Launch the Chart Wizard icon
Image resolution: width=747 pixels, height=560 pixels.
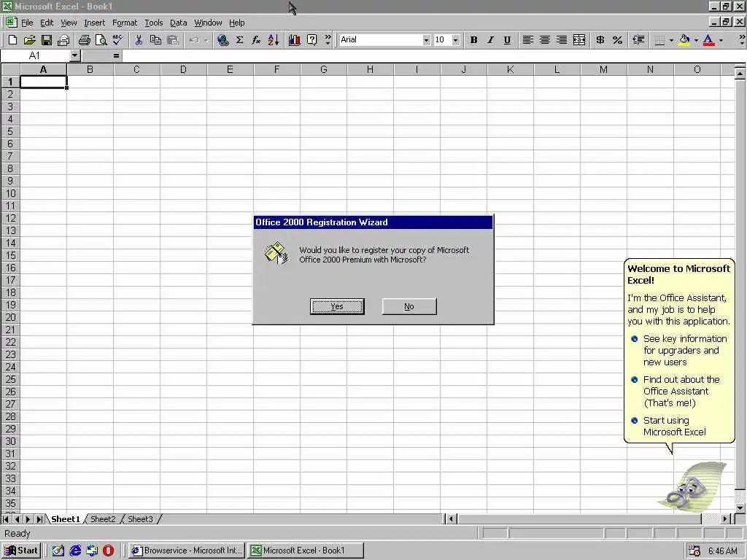(295, 41)
